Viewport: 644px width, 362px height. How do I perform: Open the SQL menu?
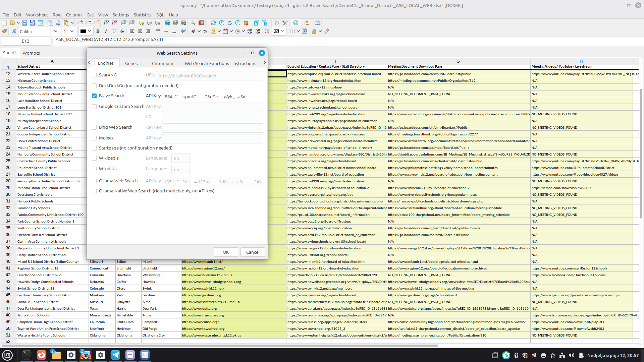[160, 15]
